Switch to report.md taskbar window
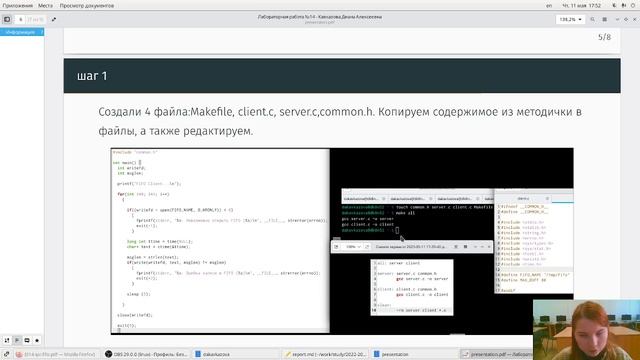Screen dimensions: 640x360 [325, 354]
